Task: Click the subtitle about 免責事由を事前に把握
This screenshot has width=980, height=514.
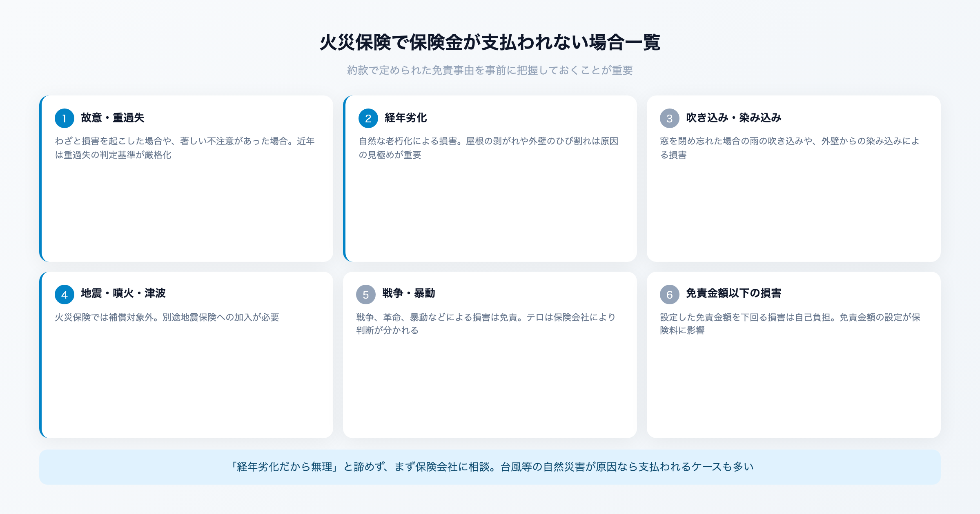Action: tap(490, 71)
